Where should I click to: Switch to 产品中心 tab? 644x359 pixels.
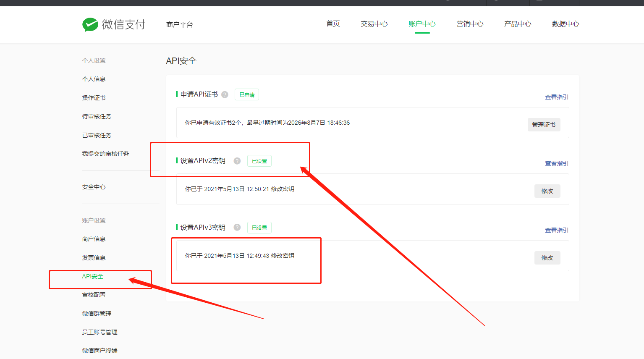pyautogui.click(x=518, y=24)
